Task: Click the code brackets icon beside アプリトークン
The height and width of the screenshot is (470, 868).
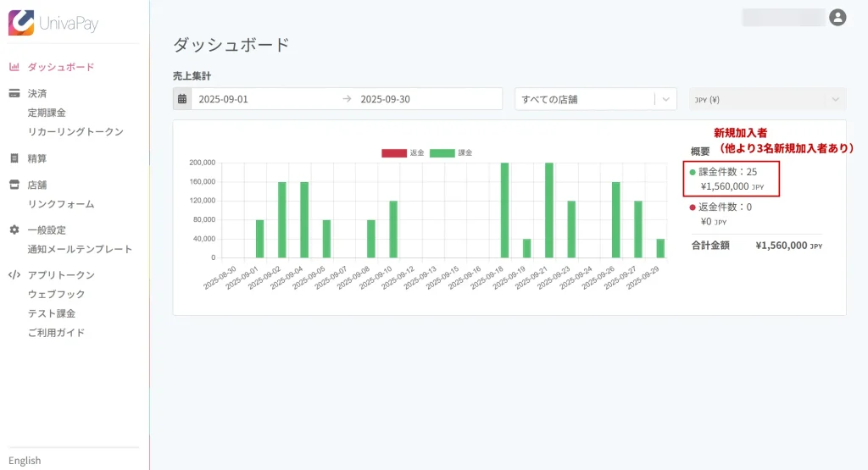Action: pyautogui.click(x=14, y=275)
